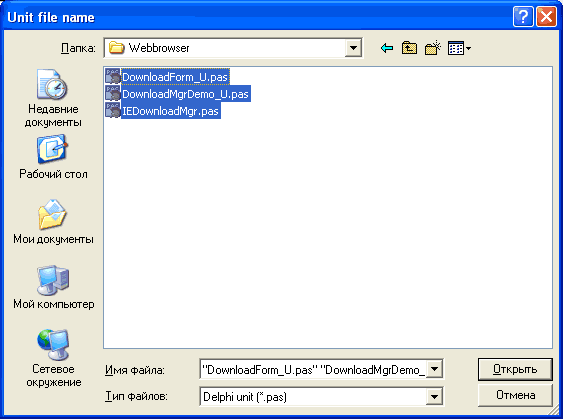Close the Unit file name dialog

[546, 17]
